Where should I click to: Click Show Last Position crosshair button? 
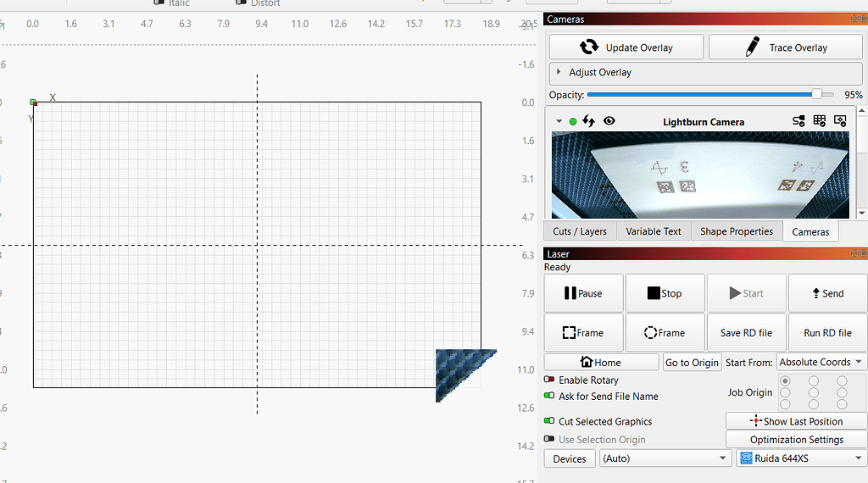(x=796, y=421)
